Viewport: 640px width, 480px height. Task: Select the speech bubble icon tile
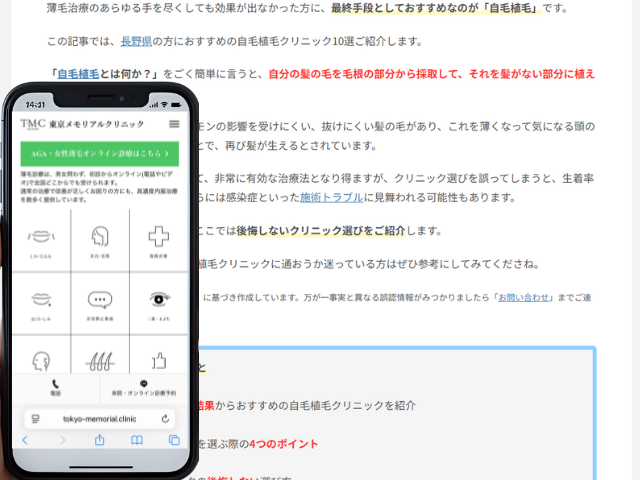point(99,302)
